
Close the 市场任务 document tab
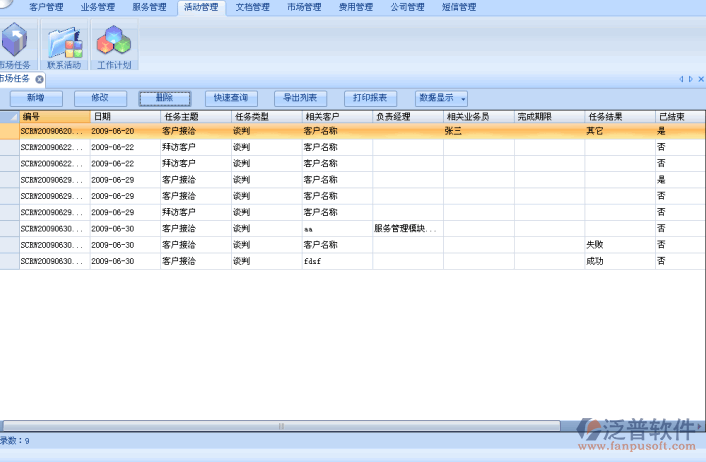coord(39,79)
